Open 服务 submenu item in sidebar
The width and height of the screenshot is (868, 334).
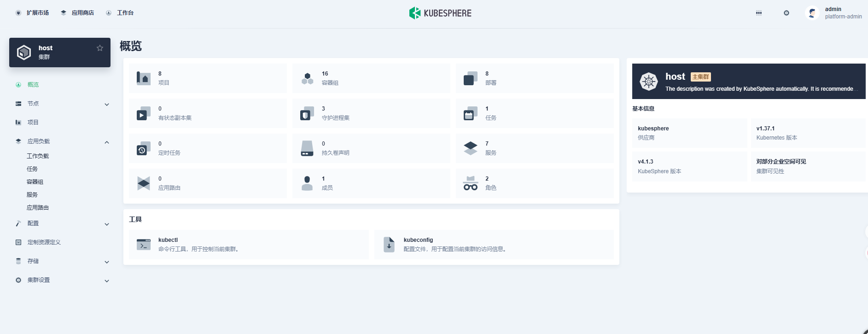(32, 195)
